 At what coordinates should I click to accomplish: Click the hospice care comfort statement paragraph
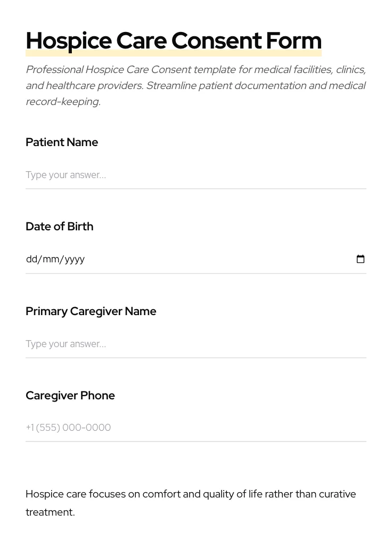coord(191,502)
